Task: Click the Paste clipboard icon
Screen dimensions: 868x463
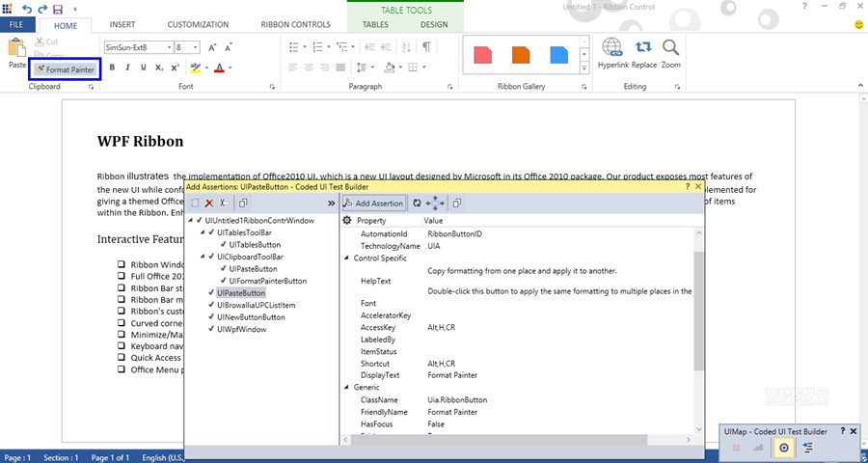Action: click(16, 48)
